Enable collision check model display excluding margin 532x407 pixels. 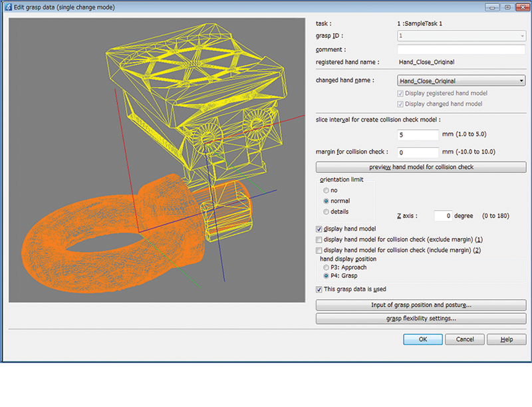(320, 239)
